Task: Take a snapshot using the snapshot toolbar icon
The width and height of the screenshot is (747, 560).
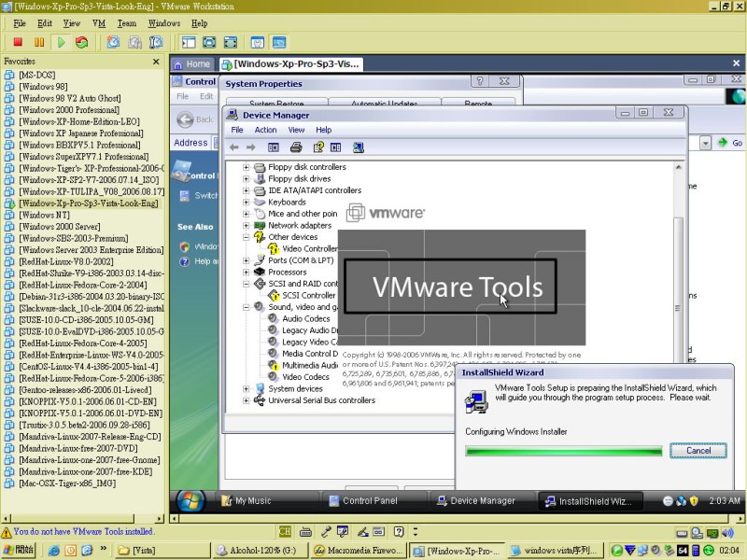Action: (x=113, y=42)
